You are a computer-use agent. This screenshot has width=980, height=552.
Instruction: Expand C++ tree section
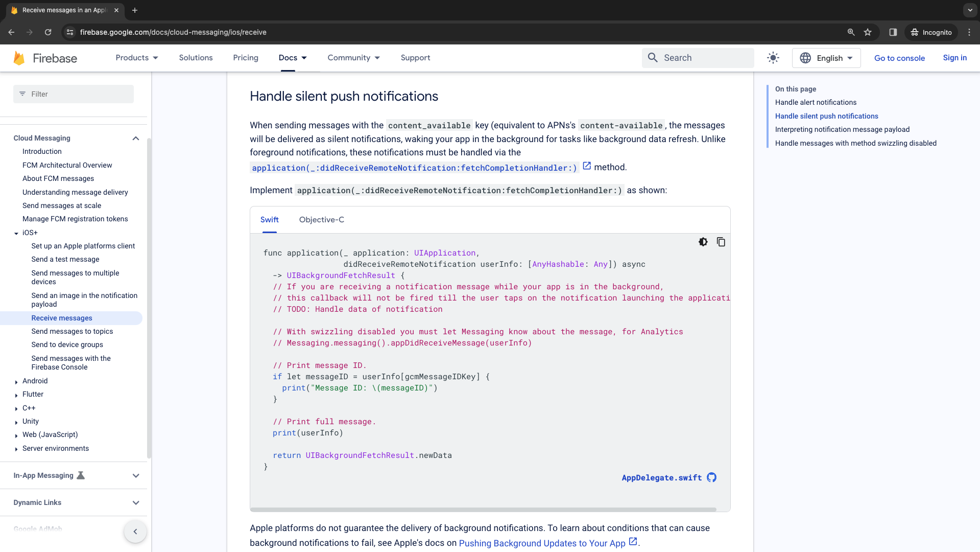[x=16, y=409]
